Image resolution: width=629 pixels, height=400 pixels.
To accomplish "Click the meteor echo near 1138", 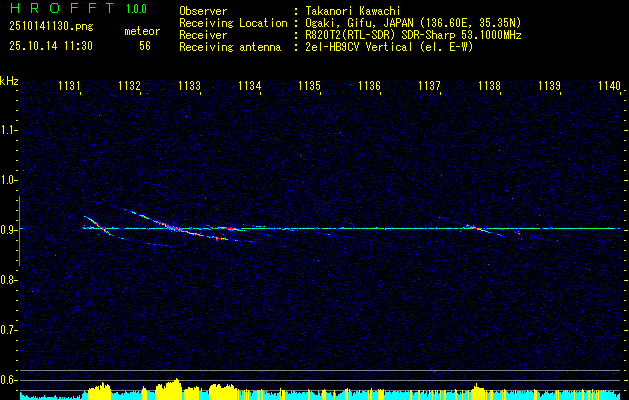I will point(477,229).
